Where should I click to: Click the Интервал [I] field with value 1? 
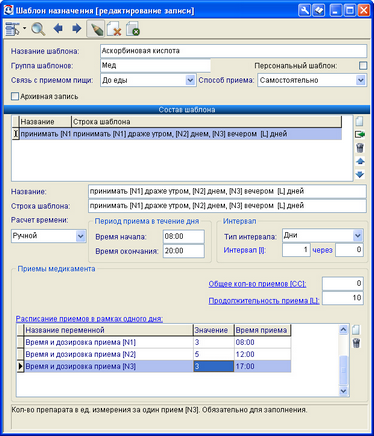296,250
